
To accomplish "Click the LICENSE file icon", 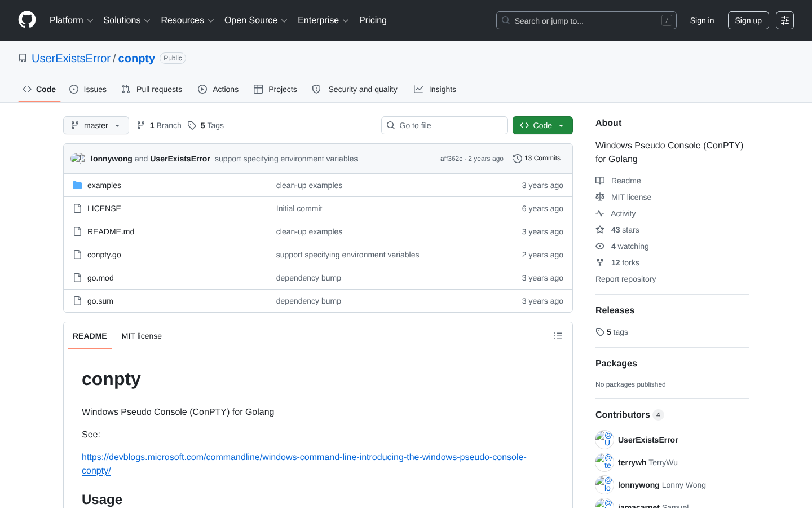I will [77, 208].
